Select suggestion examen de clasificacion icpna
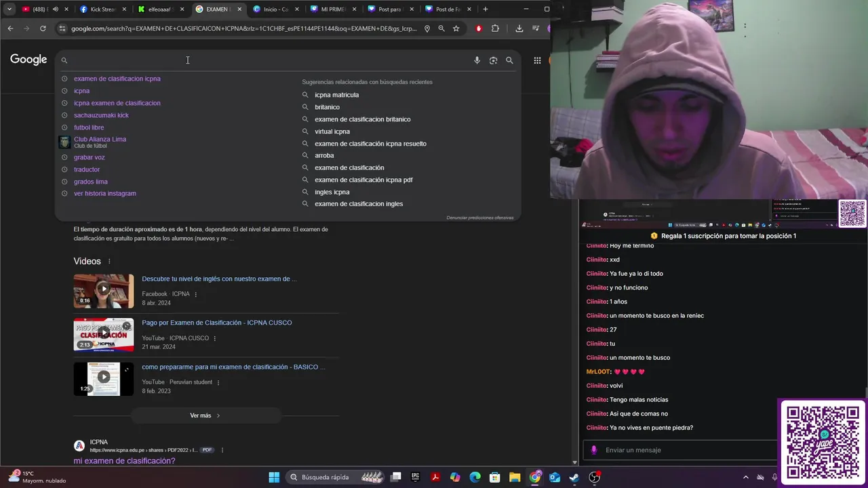The height and width of the screenshot is (488, 868). 117,79
